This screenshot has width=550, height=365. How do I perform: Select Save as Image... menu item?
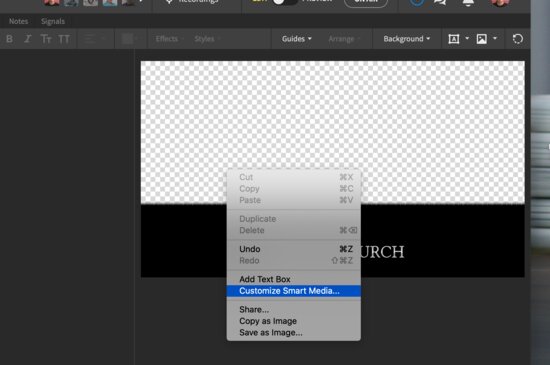pyautogui.click(x=294, y=332)
